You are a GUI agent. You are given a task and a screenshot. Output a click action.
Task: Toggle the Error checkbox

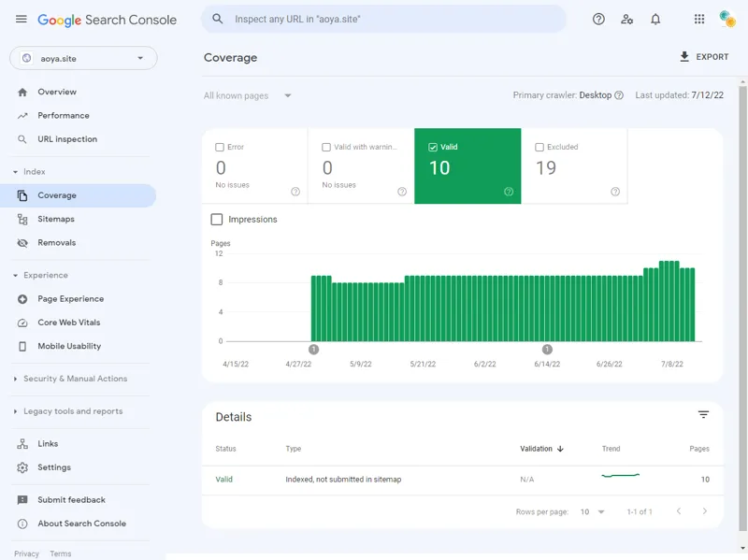pyautogui.click(x=220, y=147)
